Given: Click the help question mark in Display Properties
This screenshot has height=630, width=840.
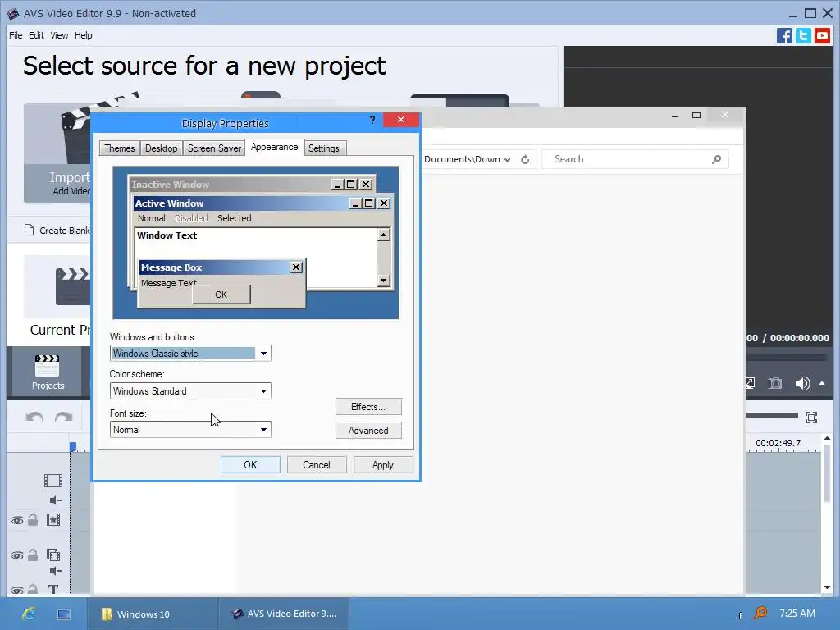Looking at the screenshot, I should point(372,120).
